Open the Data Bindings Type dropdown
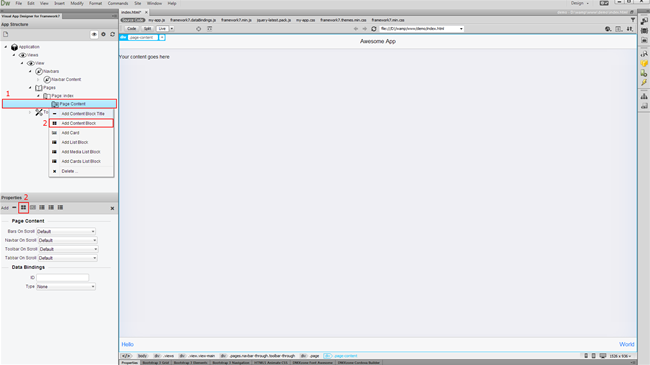The width and height of the screenshot is (650, 365). pos(66,287)
